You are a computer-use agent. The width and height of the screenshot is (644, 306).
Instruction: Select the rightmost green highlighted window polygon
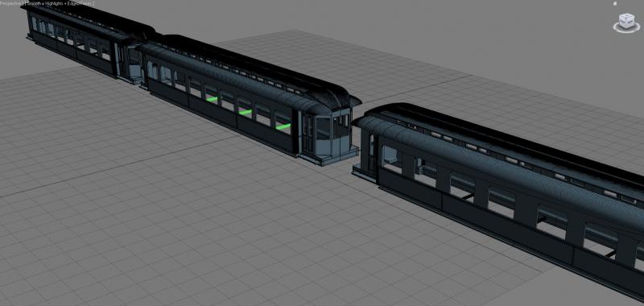[283, 126]
